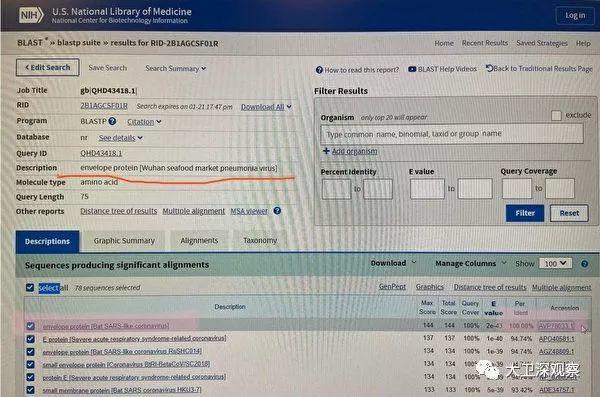
Task: Click help icon beside MSA viewer
Action: 277,211
